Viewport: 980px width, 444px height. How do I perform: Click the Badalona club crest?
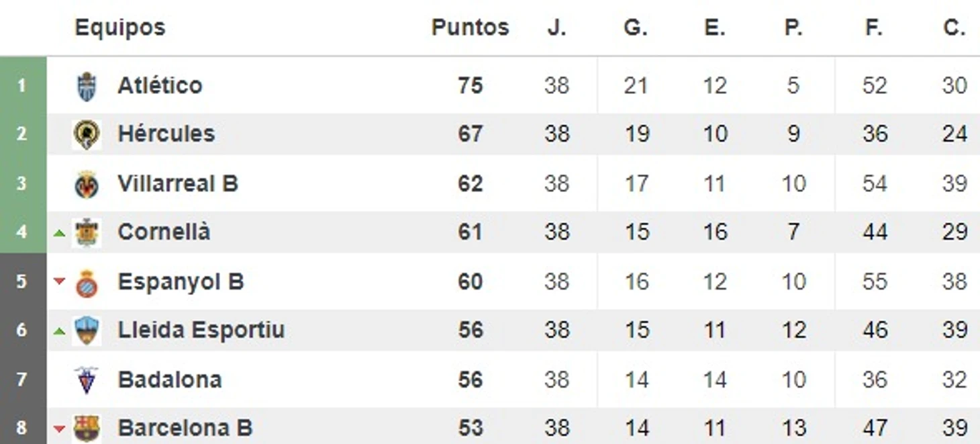(x=87, y=380)
